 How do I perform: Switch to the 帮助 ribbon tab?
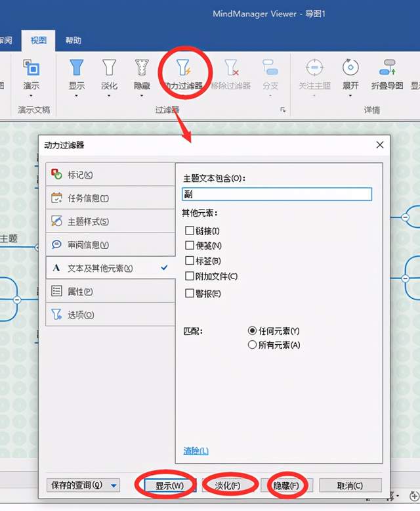point(73,41)
